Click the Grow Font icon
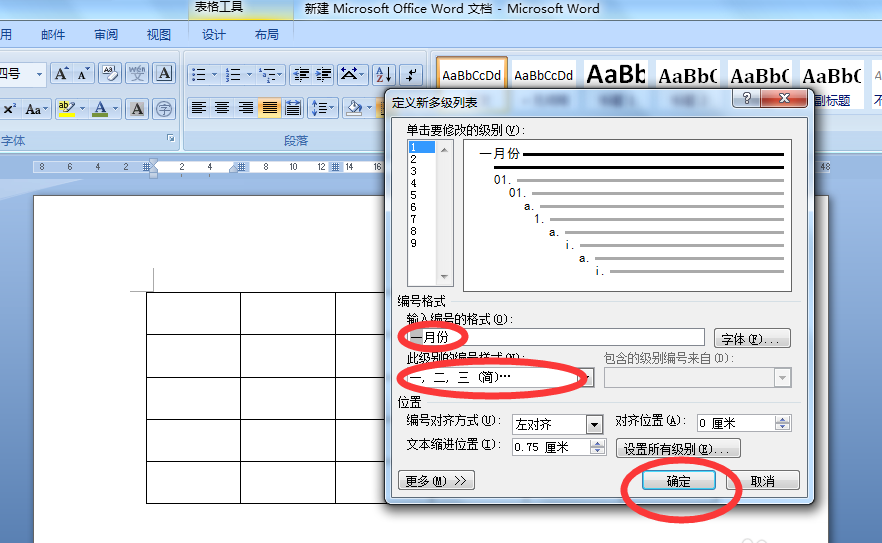882x543 pixels. click(x=61, y=74)
